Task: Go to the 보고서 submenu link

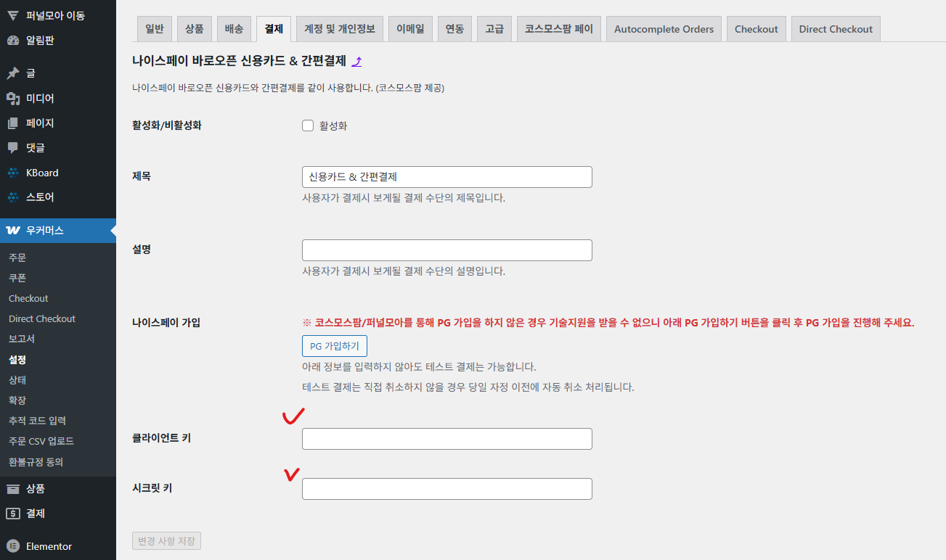Action: tap(22, 339)
